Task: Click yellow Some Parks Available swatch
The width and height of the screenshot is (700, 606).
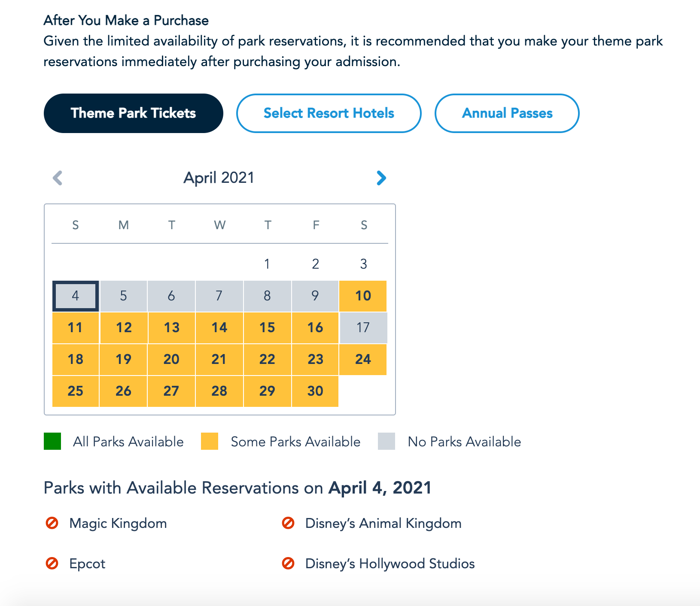Action: tap(210, 442)
